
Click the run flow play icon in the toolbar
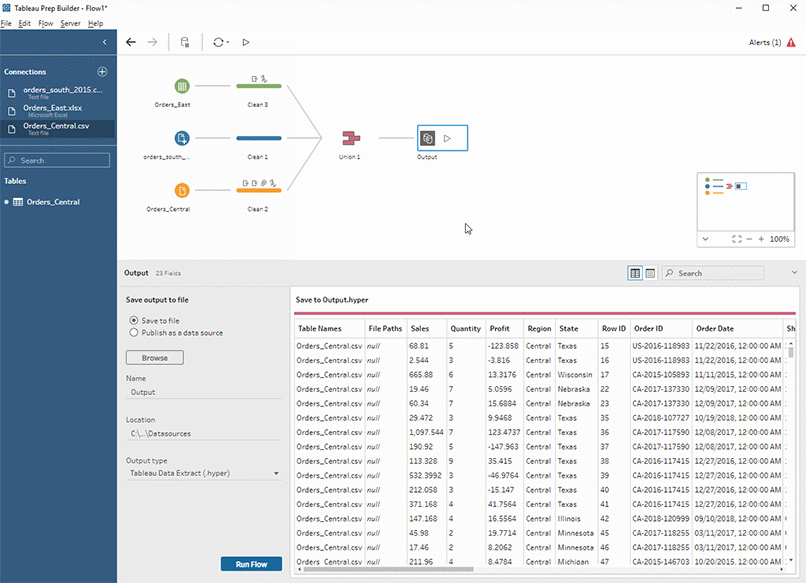point(246,43)
